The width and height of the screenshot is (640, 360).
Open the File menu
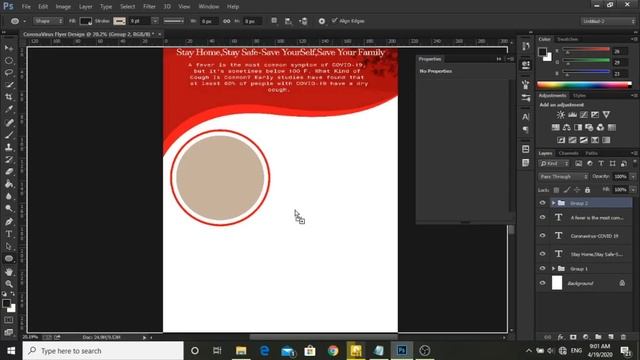[x=26, y=7]
